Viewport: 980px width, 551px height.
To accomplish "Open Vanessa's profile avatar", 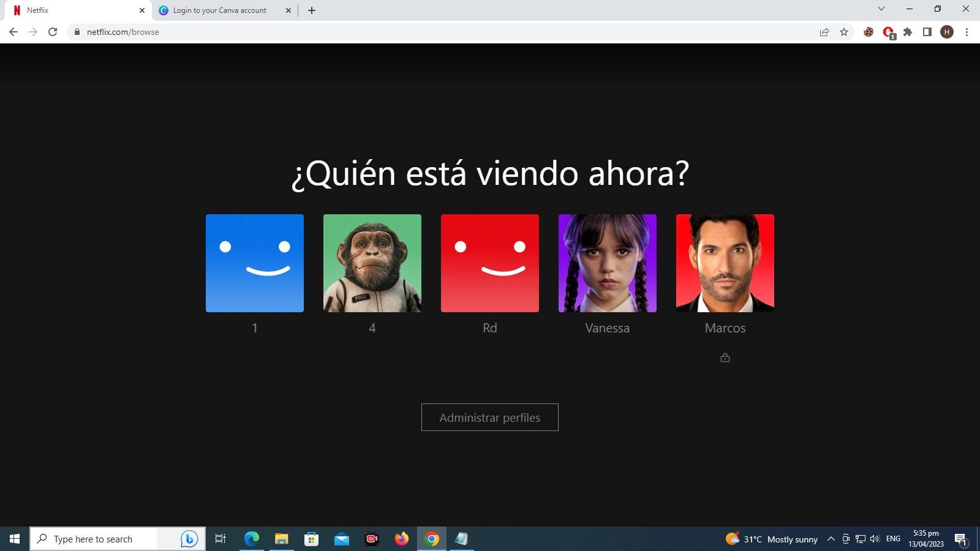I will coord(608,263).
